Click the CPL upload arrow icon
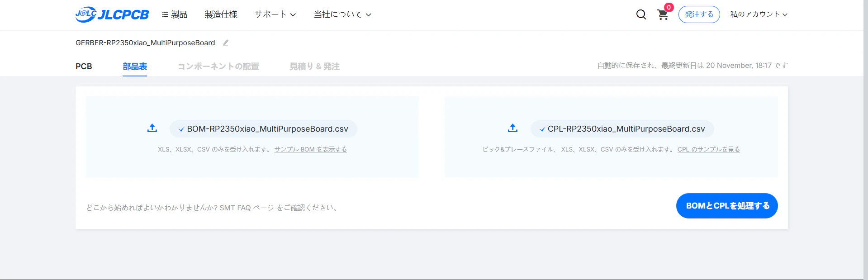 click(512, 128)
